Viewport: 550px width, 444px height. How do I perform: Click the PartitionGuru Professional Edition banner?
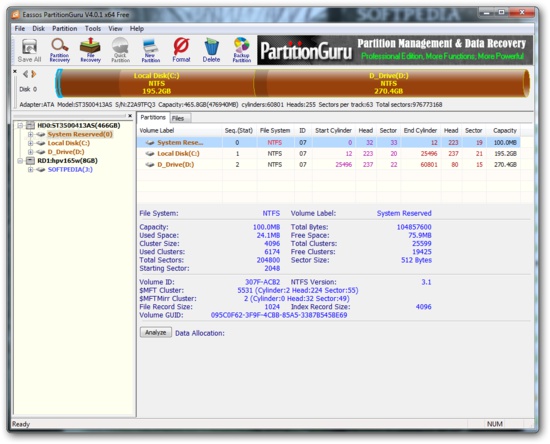click(x=395, y=50)
